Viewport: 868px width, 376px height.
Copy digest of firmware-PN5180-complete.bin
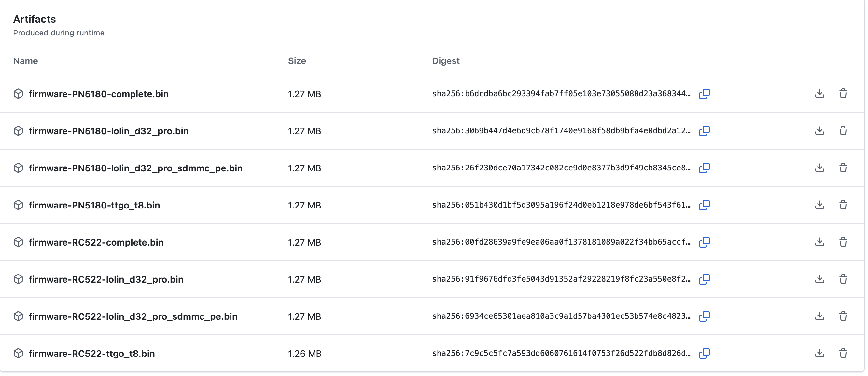pos(704,94)
